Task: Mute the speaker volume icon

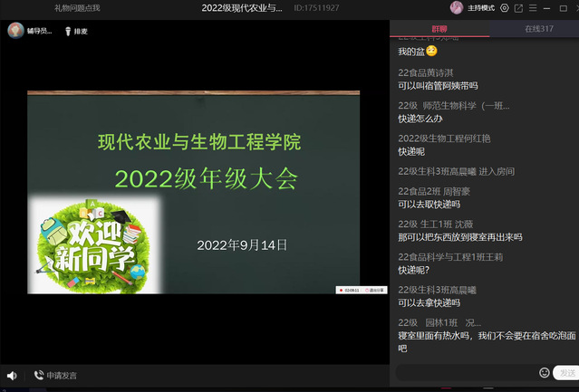Action: 12,375
